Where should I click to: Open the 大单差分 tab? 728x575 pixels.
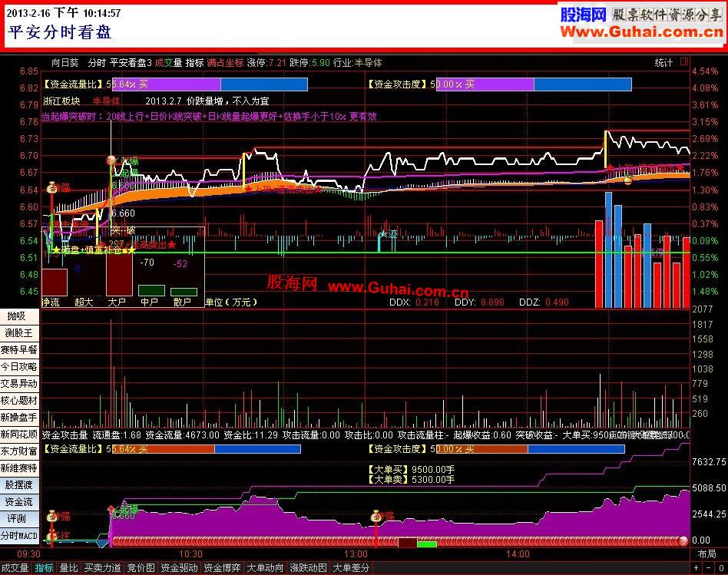tap(352, 568)
